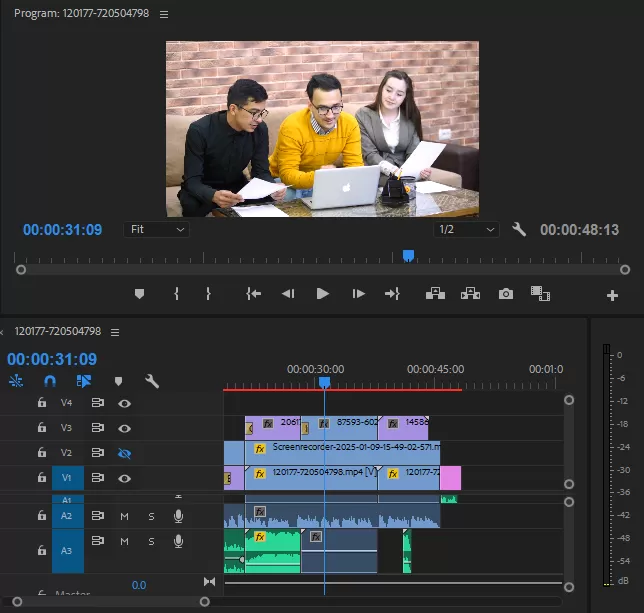Click Program monitor timecode 00:00:31:09

coord(62,230)
